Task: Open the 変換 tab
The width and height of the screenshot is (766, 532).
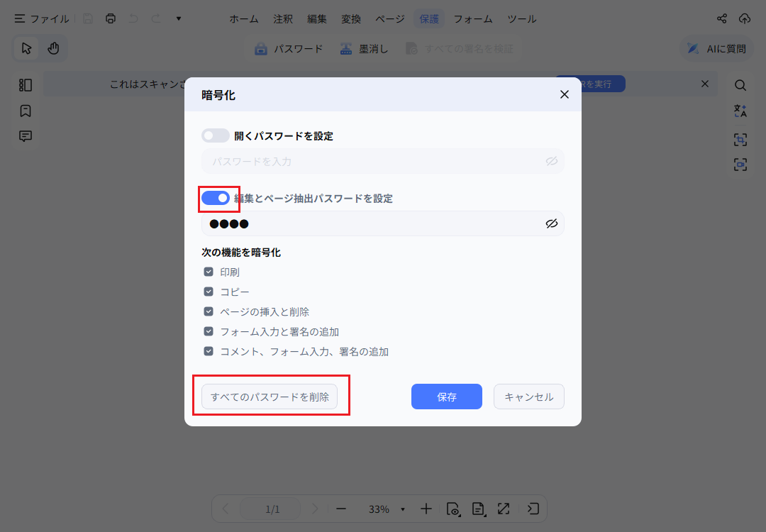Action: pyautogui.click(x=351, y=19)
